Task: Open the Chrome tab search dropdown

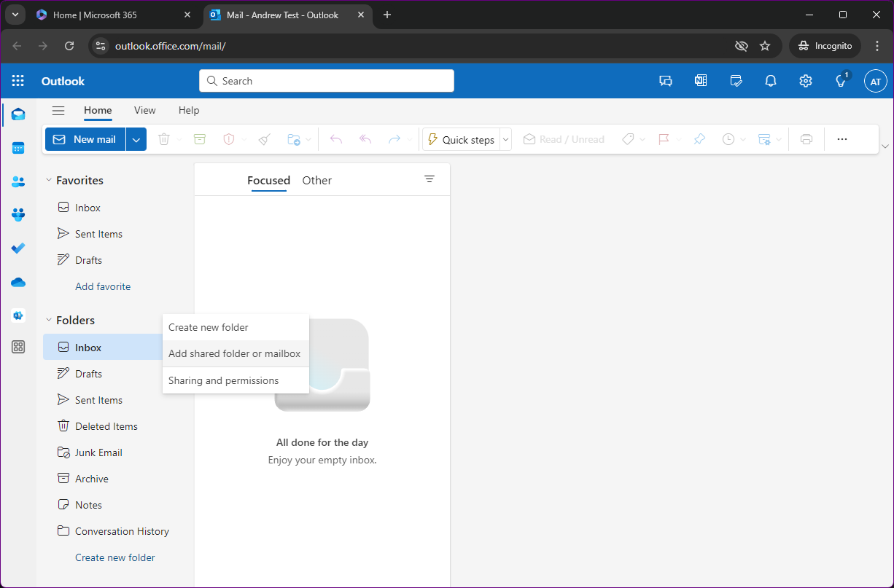Action: (x=15, y=15)
